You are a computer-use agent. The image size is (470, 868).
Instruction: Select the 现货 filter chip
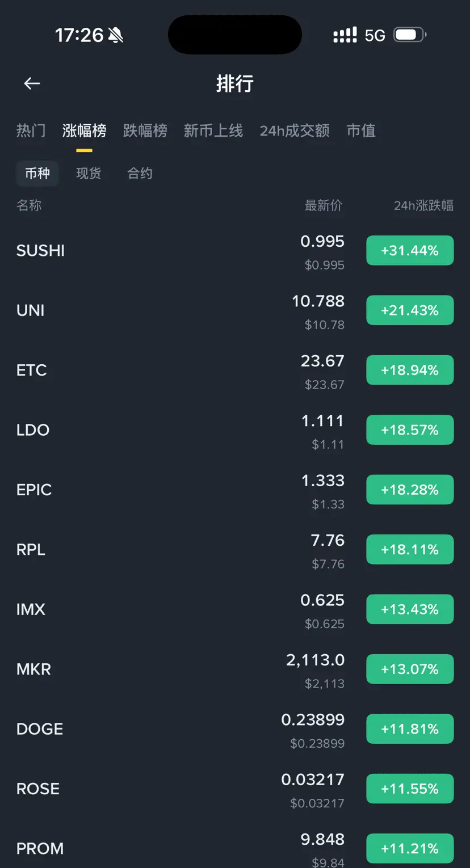point(89,173)
